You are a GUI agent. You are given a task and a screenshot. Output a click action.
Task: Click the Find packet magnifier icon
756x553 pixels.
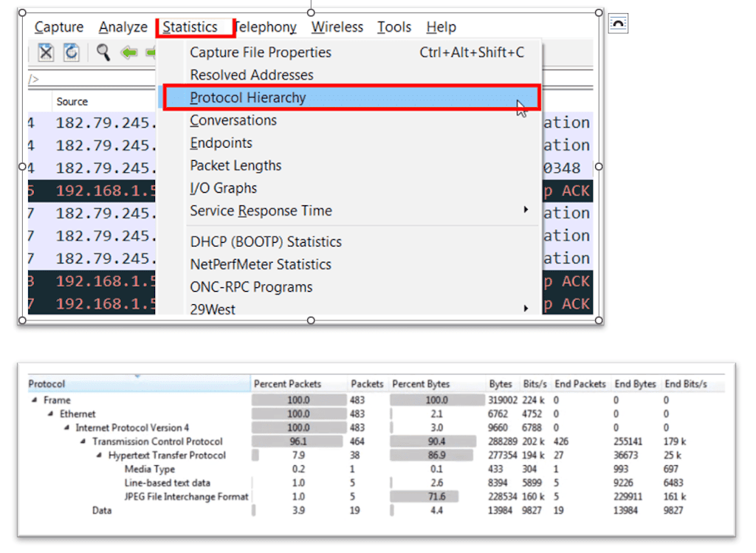(103, 52)
